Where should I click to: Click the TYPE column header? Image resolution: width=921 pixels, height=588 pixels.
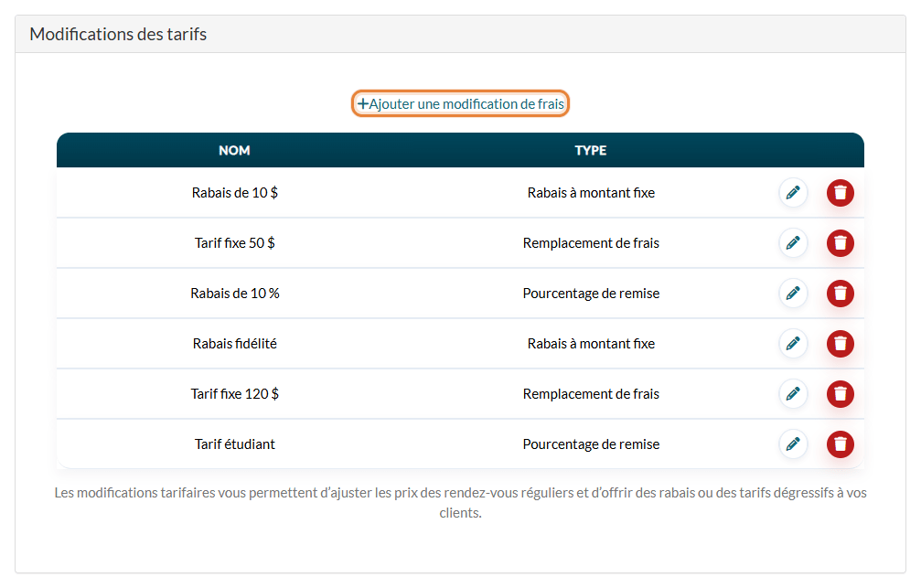(x=591, y=150)
